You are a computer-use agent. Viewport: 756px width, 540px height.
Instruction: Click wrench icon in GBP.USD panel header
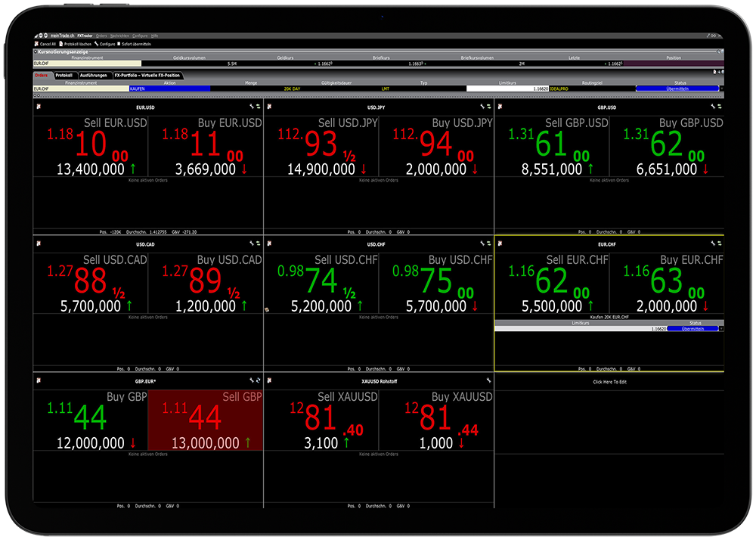[712, 107]
